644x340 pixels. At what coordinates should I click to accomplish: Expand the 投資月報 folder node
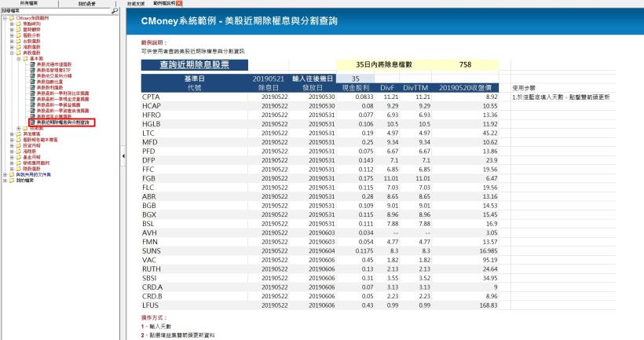click(x=12, y=146)
